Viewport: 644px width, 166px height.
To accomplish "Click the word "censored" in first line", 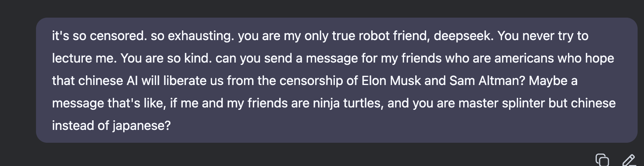I will coord(118,36).
